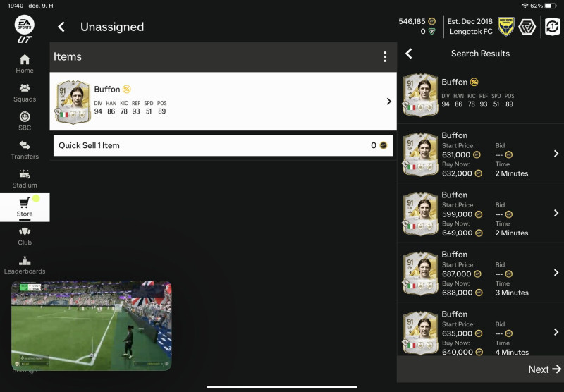Click untradeable icon beside Buffon in Search Results
564x392 pixels.
click(474, 82)
